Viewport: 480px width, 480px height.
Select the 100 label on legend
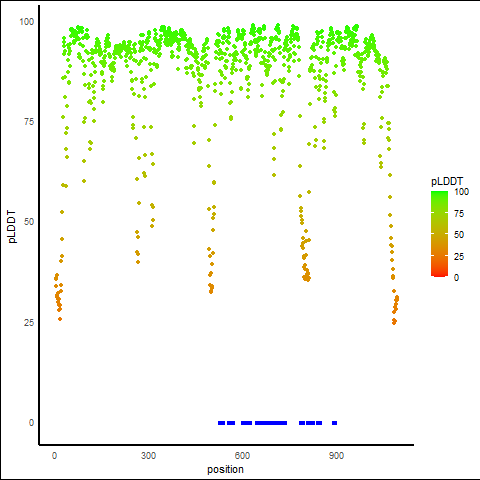[x=461, y=192]
